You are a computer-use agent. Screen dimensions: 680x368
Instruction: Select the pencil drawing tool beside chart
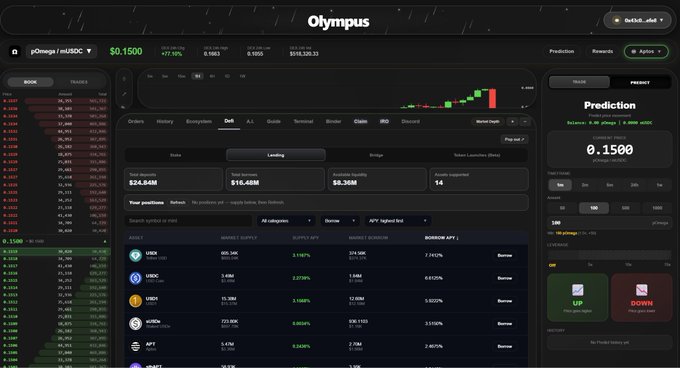point(124,94)
